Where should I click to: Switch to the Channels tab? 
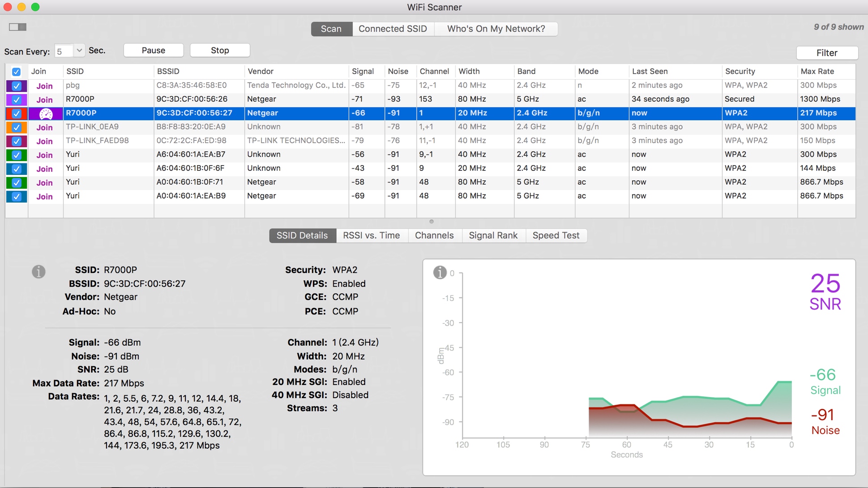point(434,236)
